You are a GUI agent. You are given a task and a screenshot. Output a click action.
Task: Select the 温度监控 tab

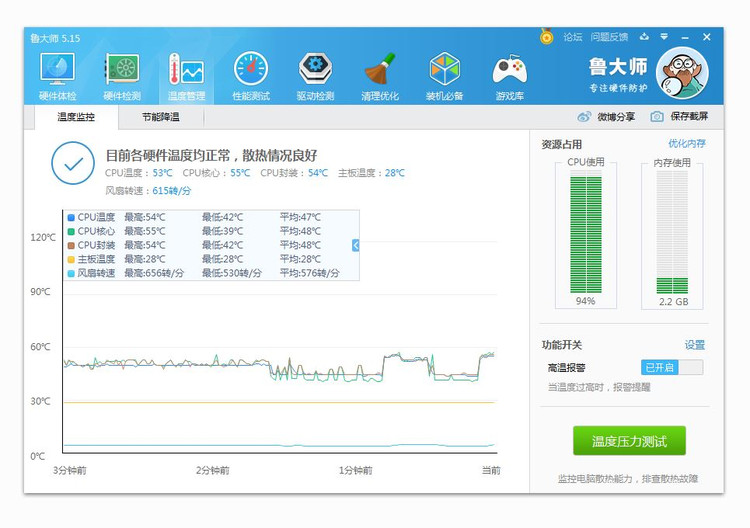pos(76,117)
